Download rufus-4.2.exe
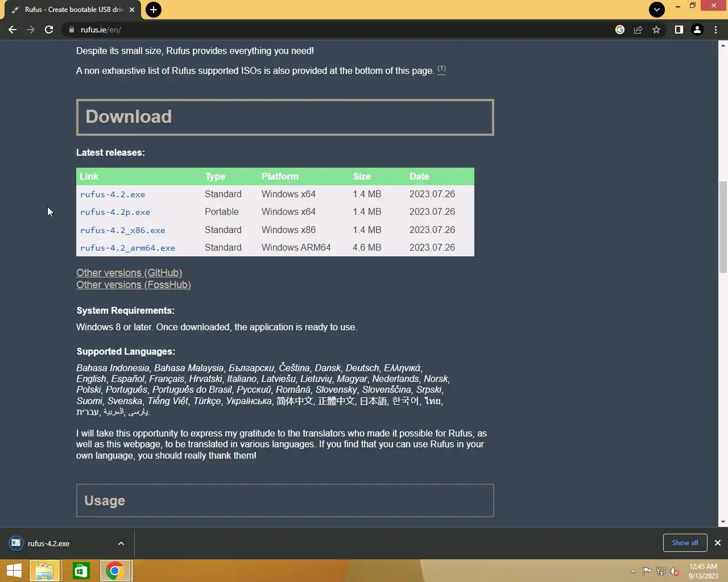This screenshot has width=728, height=582. (113, 194)
